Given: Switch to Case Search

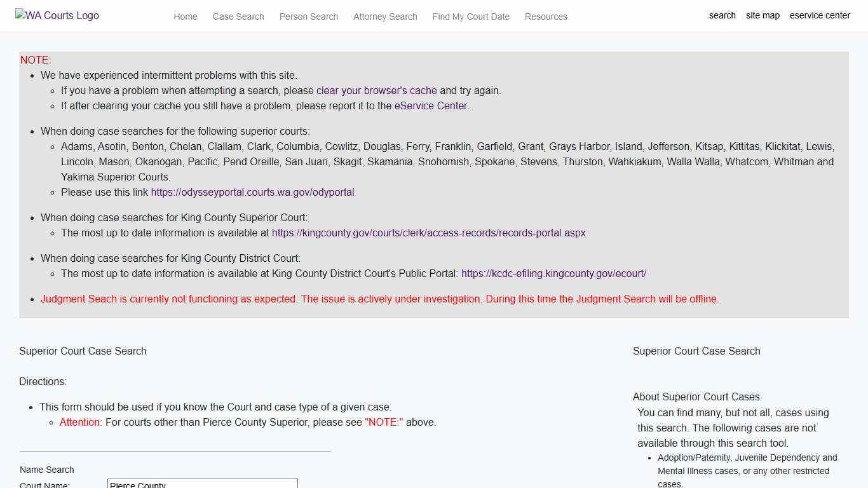Looking at the screenshot, I should (x=238, y=17).
